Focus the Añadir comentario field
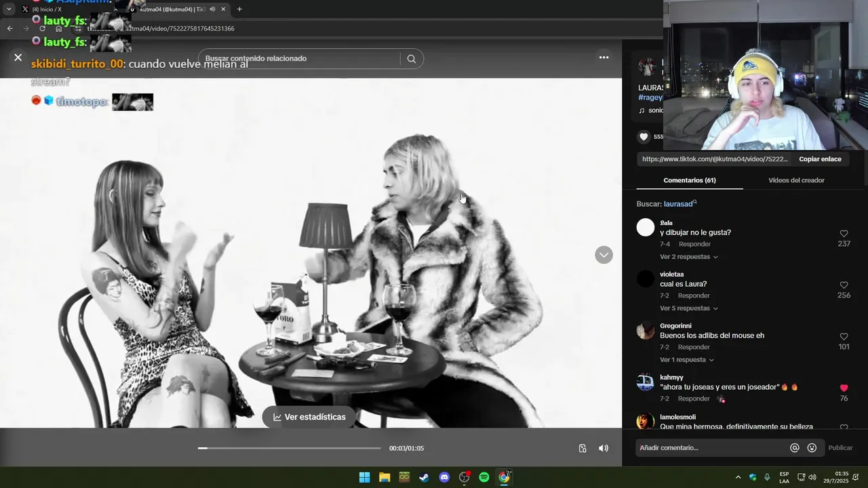The height and width of the screenshot is (488, 868). [x=712, y=448]
